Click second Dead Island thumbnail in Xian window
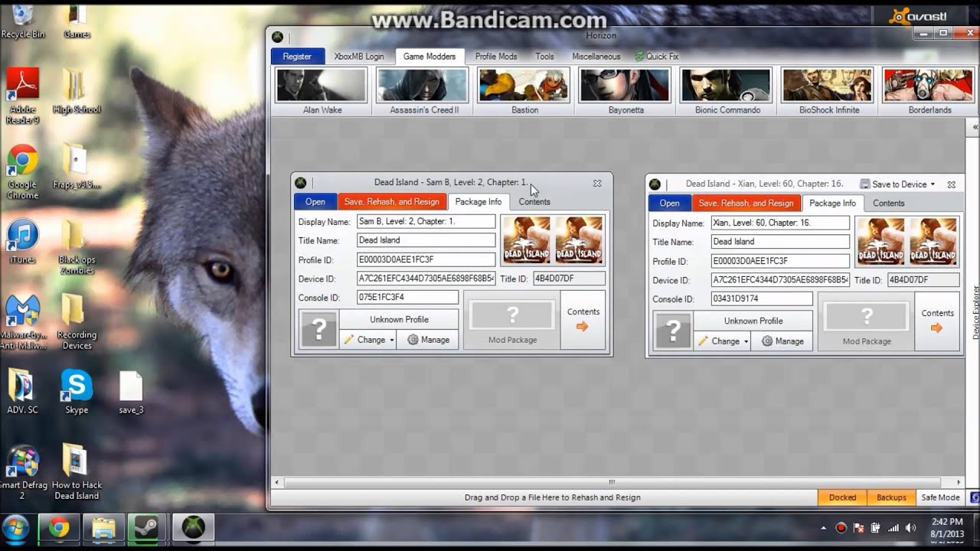This screenshot has height=551, width=980. click(x=933, y=241)
